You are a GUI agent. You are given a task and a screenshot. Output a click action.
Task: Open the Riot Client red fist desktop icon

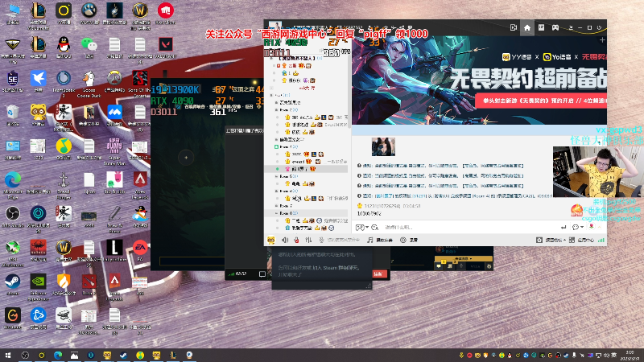(x=166, y=14)
